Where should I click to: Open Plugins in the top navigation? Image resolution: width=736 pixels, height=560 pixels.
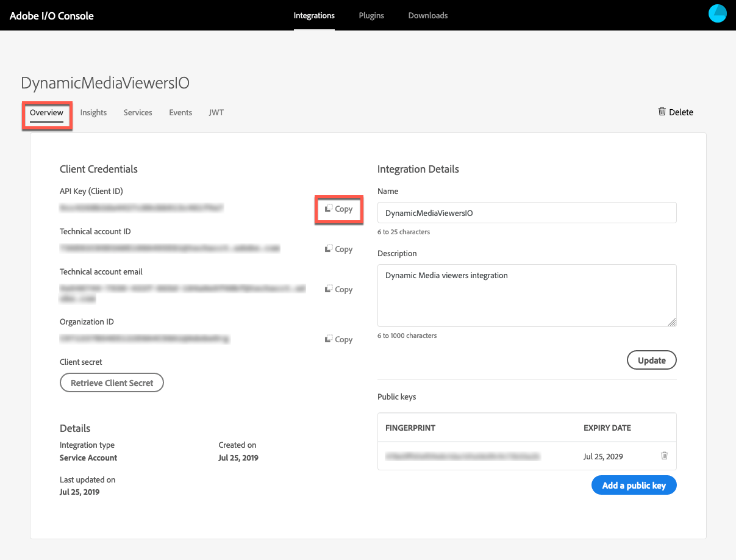(x=371, y=15)
